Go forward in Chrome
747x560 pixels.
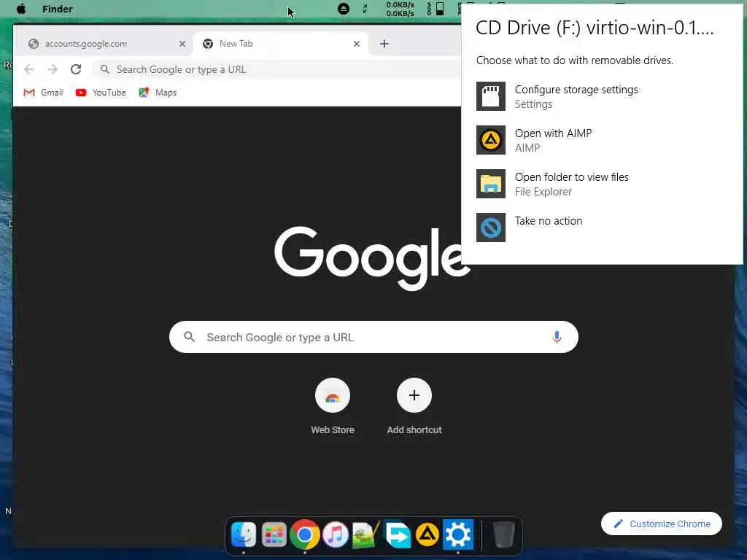[x=53, y=69]
